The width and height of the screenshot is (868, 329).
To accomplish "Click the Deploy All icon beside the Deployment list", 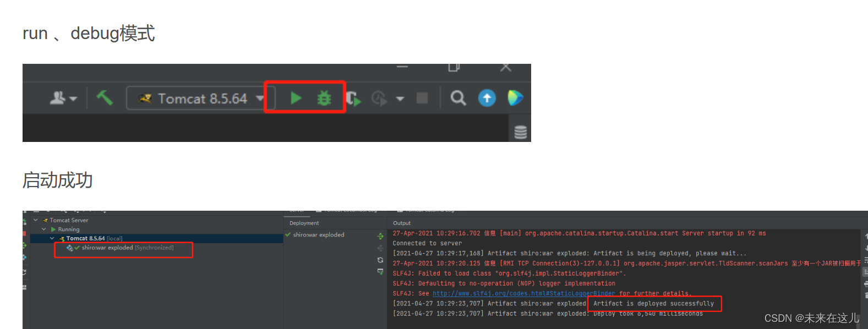I will click(x=380, y=236).
